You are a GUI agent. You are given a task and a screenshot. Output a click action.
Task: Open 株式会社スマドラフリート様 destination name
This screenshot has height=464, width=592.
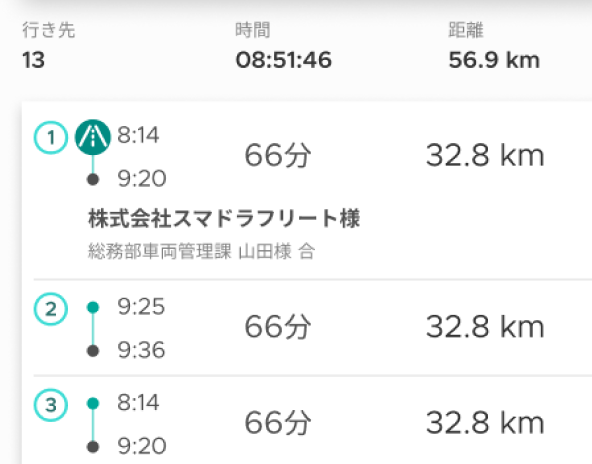(224, 218)
